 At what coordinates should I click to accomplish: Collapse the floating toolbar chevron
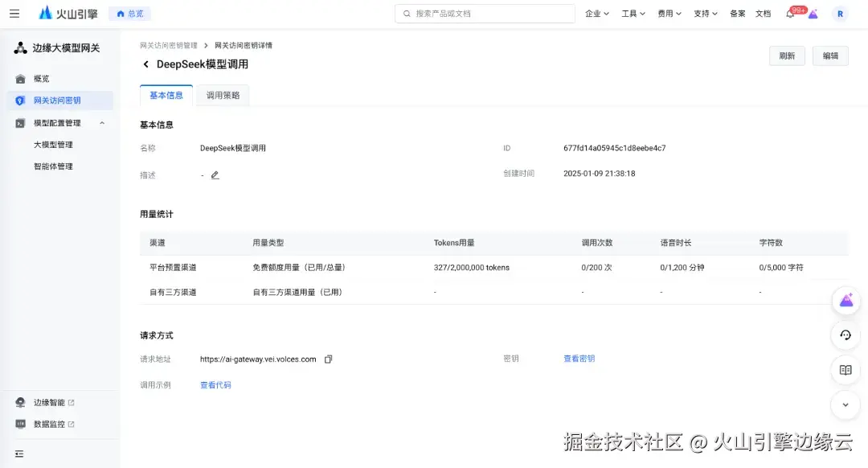[845, 404]
